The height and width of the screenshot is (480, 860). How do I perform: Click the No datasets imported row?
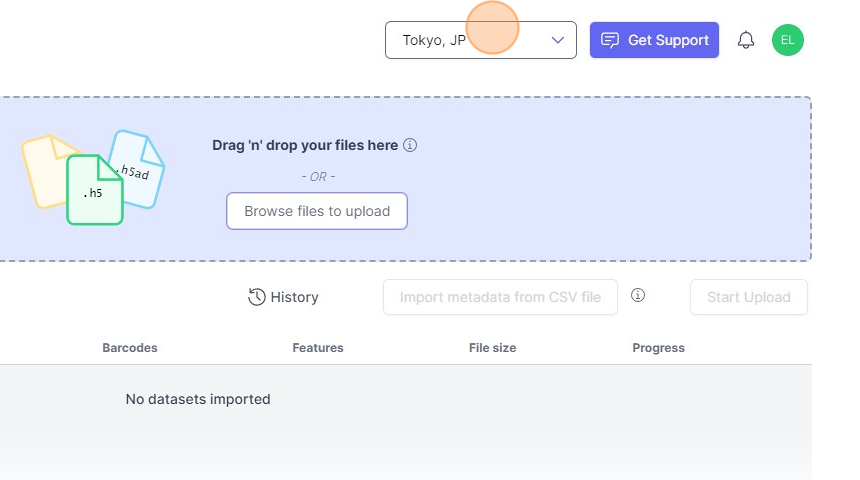(x=198, y=399)
